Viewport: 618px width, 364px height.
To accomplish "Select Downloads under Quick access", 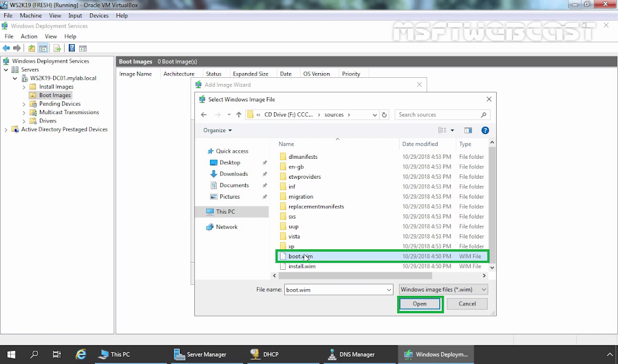I will point(234,174).
